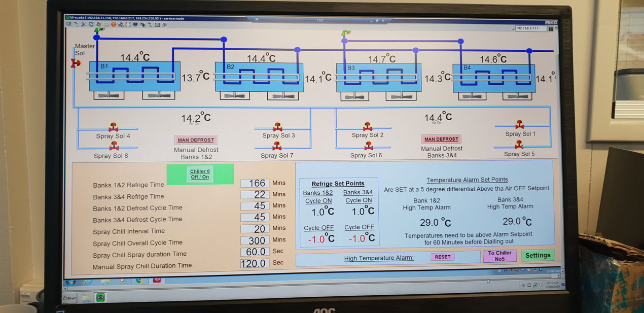
Task: Toggle the Spray Sol 5 valve
Action: [519, 145]
